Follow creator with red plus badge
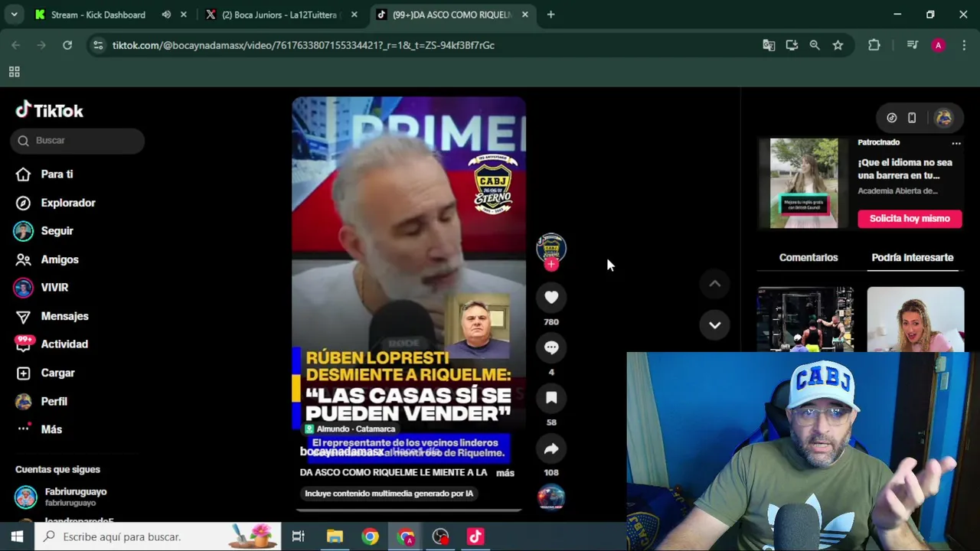 coord(551,265)
